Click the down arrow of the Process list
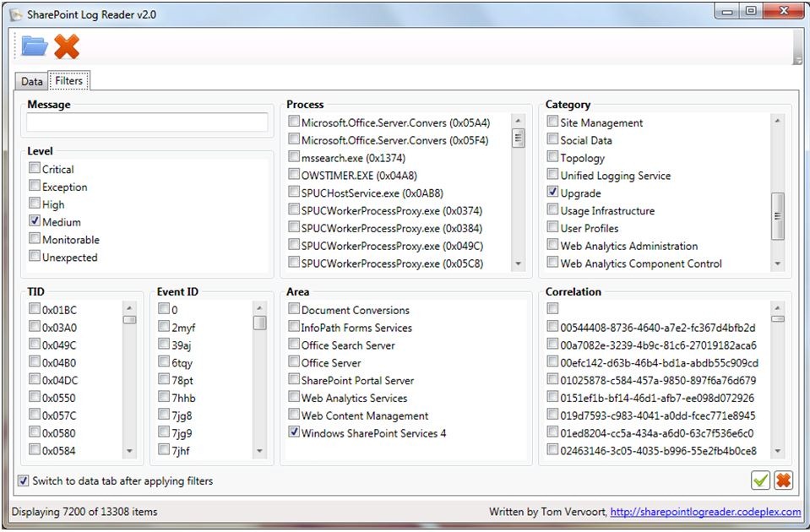 518,264
